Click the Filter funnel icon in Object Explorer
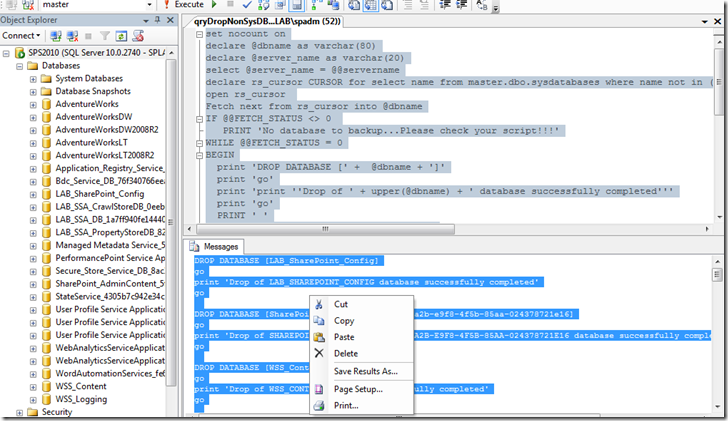This screenshot has width=728, height=421. tap(103, 35)
